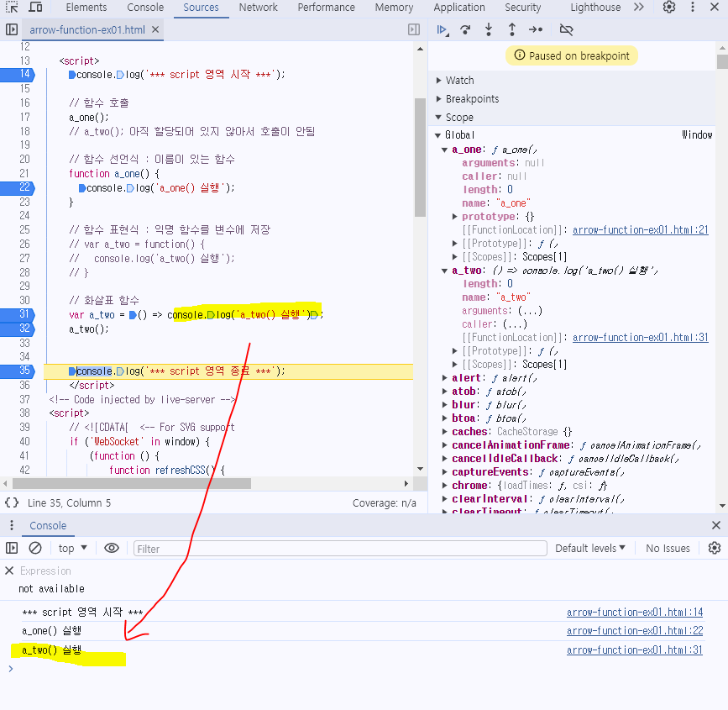Collapse the a_two function object
The height and width of the screenshot is (710, 728).
point(444,271)
